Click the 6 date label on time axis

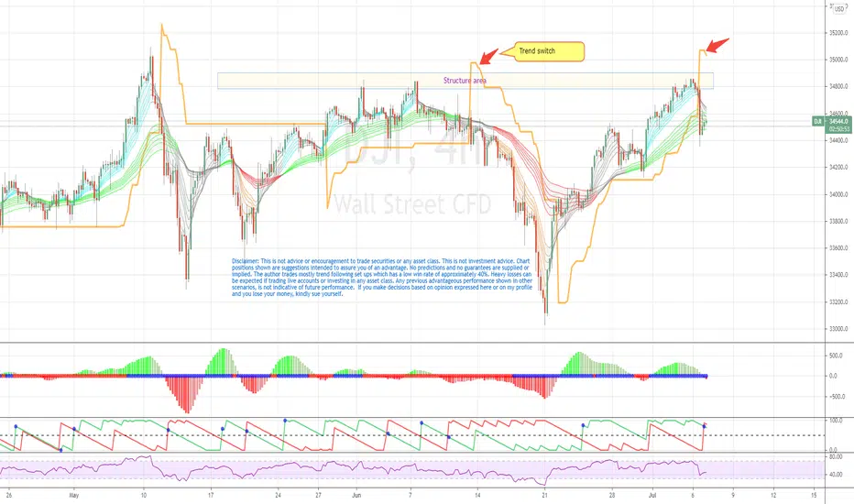point(693,495)
